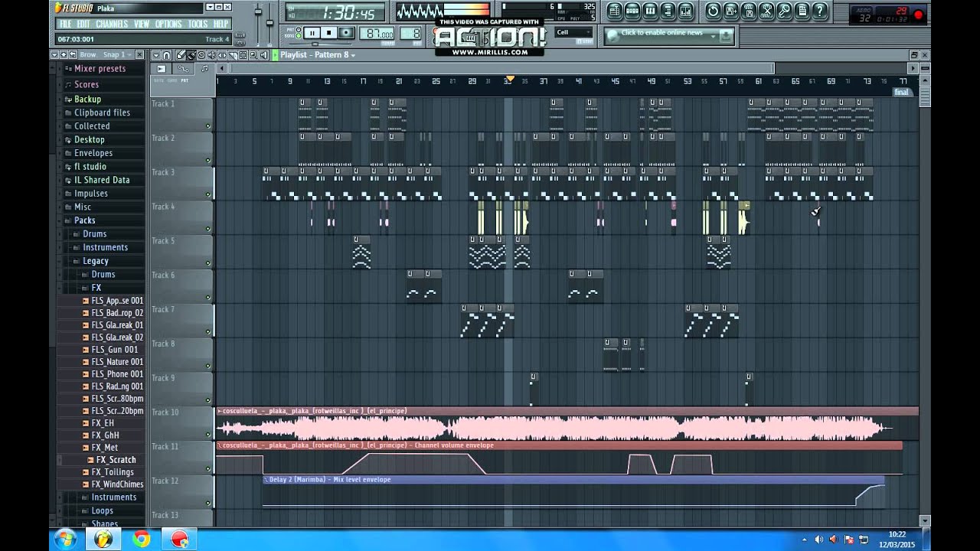The height and width of the screenshot is (551, 980).
Task: Choose the select tool in playlist toolbar
Action: pyautogui.click(x=243, y=55)
